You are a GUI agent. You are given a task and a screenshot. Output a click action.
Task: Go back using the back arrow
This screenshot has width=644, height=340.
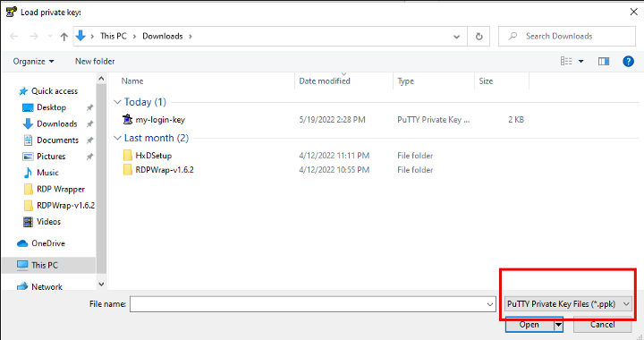click(x=14, y=36)
